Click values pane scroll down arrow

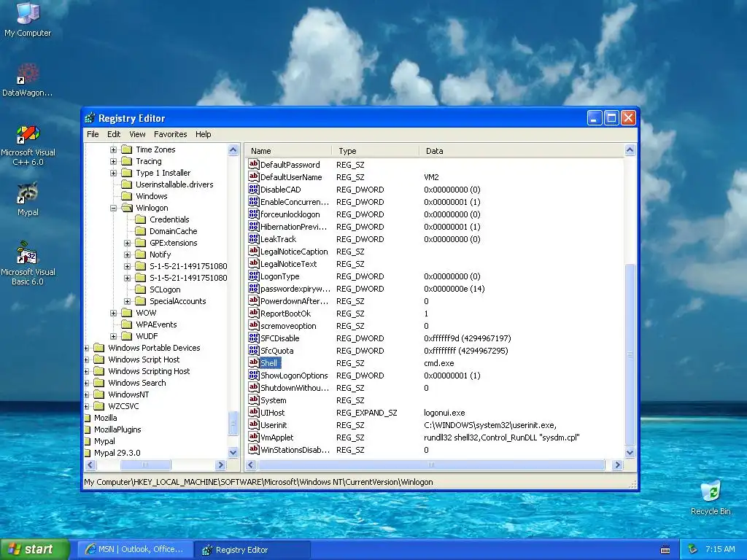[x=630, y=453]
